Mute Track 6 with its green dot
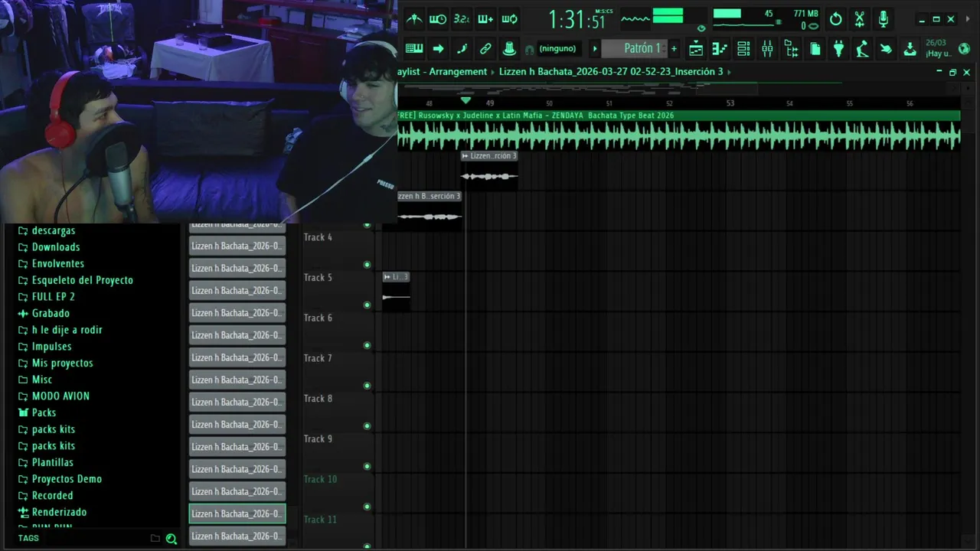980x551 pixels. point(367,345)
